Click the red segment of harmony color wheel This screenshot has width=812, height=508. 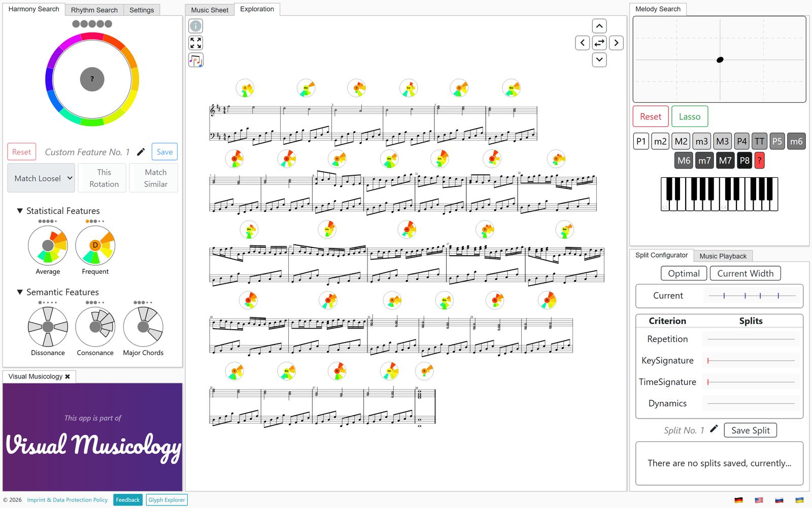pyautogui.click(x=93, y=37)
